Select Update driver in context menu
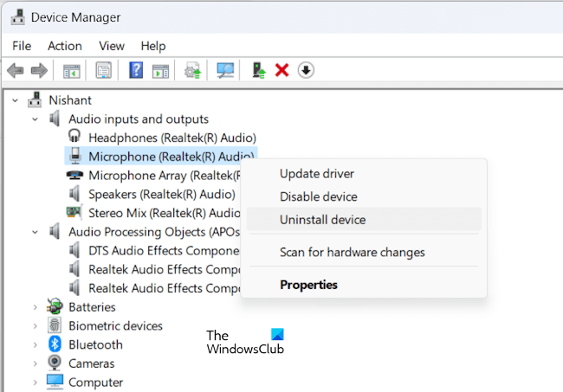This screenshot has height=392, width=563. (x=316, y=174)
